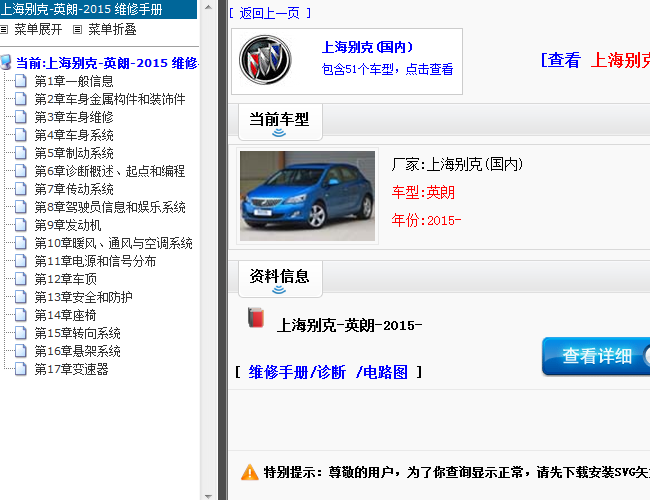Image resolution: width=650 pixels, height=500 pixels.
Task: Click the page icon beside 第10章暖风、通风与空调系统
Action: (x=21, y=243)
